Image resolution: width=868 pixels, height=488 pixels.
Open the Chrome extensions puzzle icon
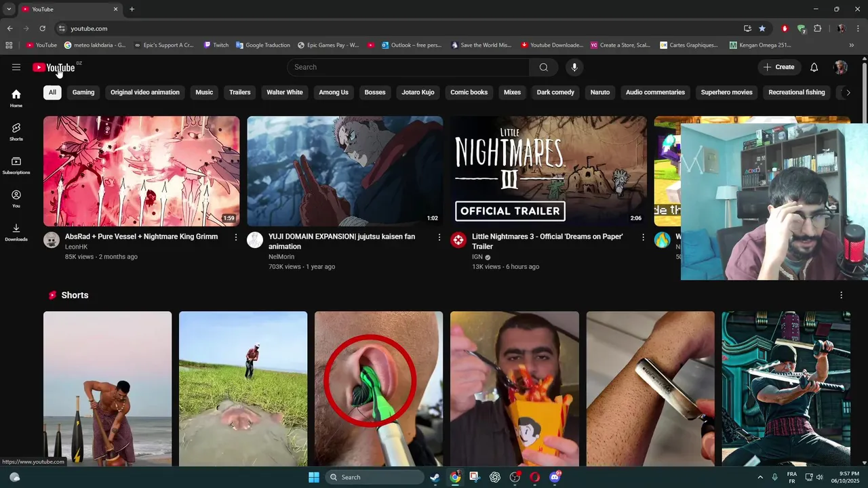(817, 28)
